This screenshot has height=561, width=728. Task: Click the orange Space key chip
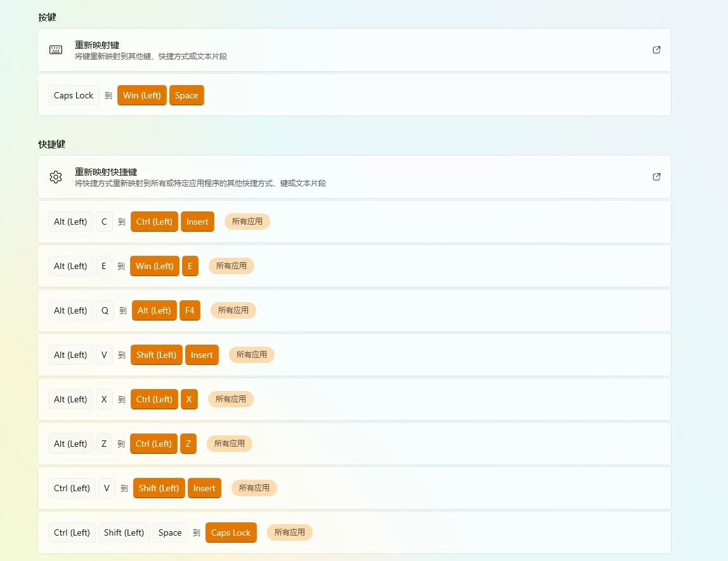click(186, 95)
